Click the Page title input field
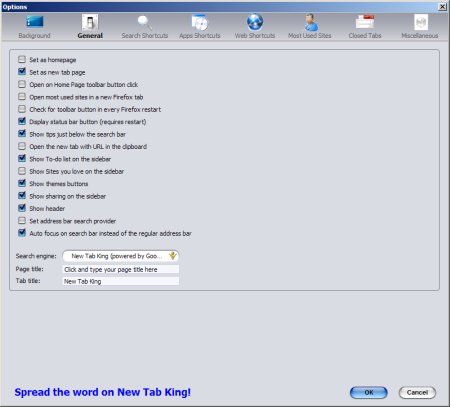This screenshot has height=407, width=450. tap(121, 269)
